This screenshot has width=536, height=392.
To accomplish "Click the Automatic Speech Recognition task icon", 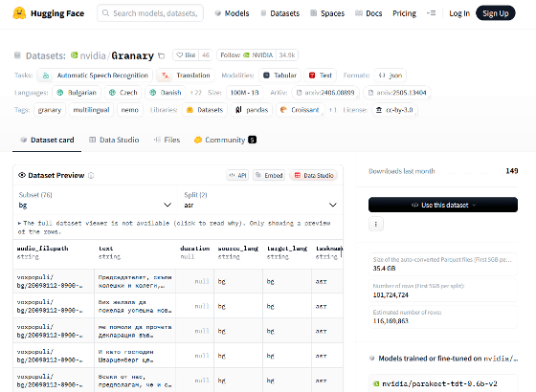I will coord(46,76).
